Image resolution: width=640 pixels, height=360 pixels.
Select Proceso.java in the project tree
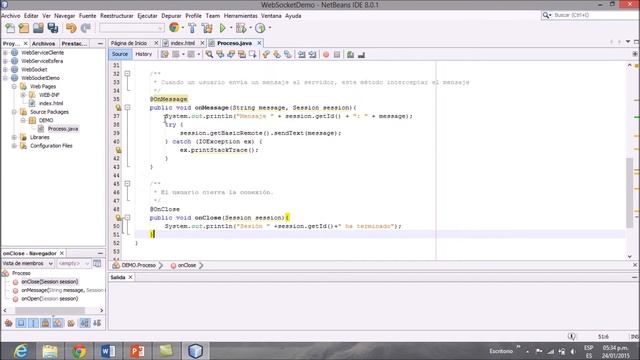(62, 129)
